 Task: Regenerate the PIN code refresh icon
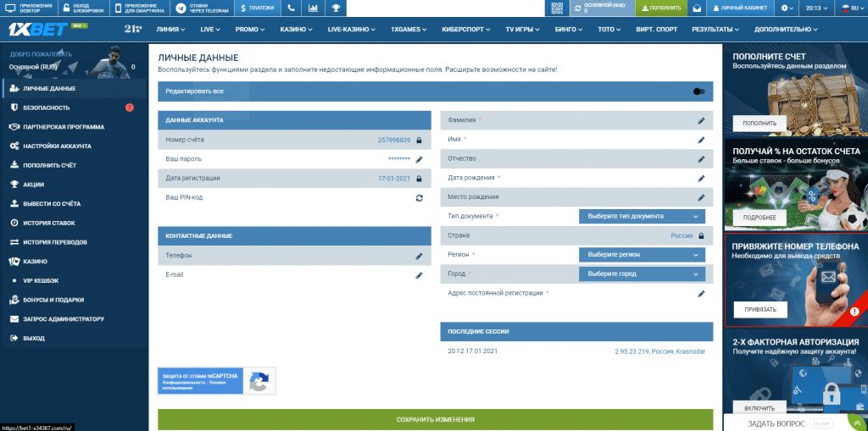(419, 197)
